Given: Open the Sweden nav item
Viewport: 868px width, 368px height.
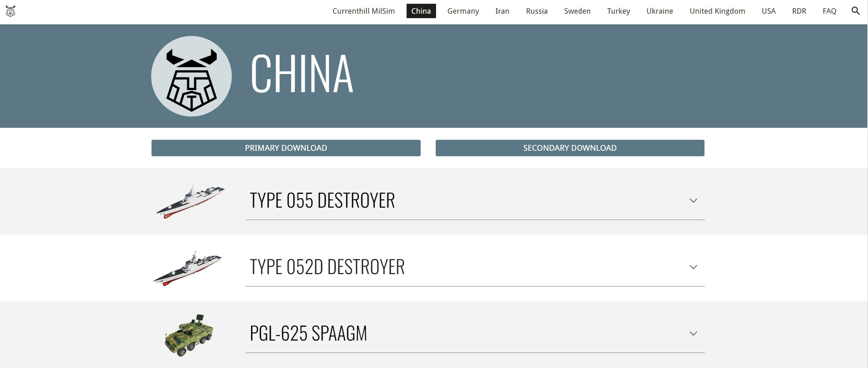Looking at the screenshot, I should pos(577,11).
